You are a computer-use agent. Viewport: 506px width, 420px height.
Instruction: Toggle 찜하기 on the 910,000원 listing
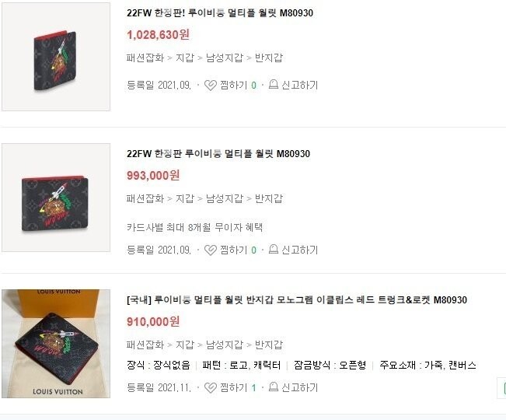pos(230,387)
